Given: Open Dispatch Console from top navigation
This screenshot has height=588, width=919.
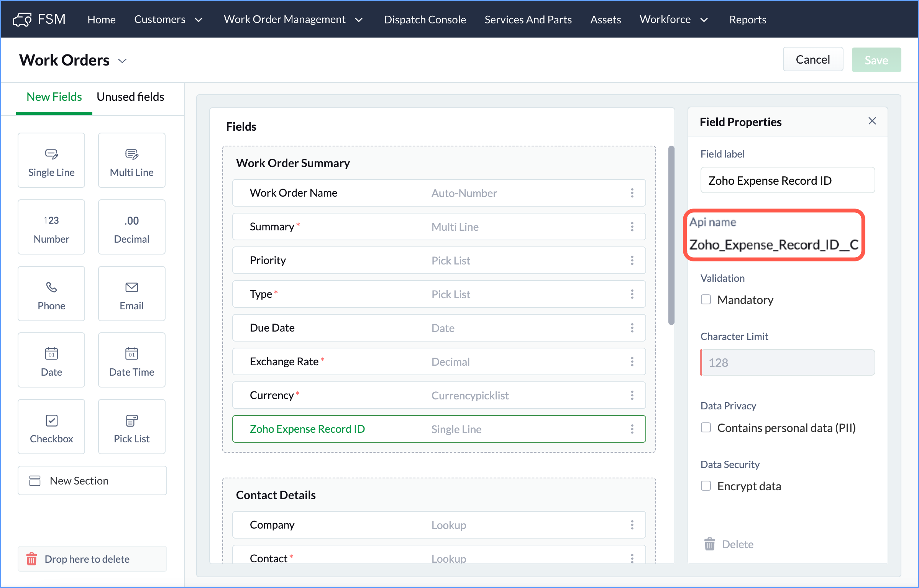Looking at the screenshot, I should [425, 20].
